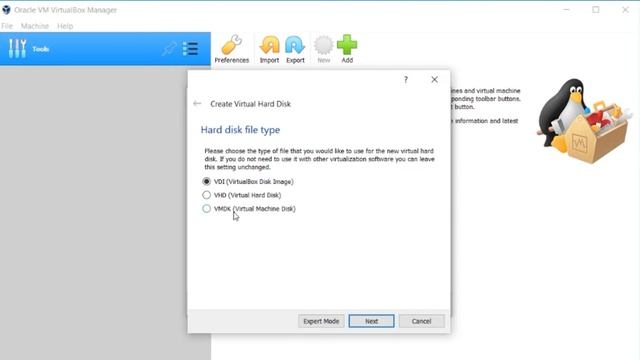This screenshot has width=640, height=360.
Task: Open the Tools list menu icon
Action: (x=190, y=49)
